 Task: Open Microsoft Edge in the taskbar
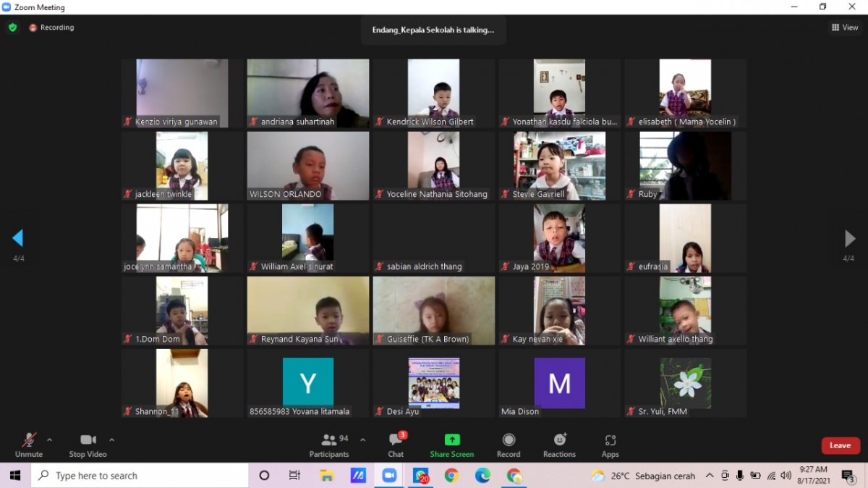(482, 476)
